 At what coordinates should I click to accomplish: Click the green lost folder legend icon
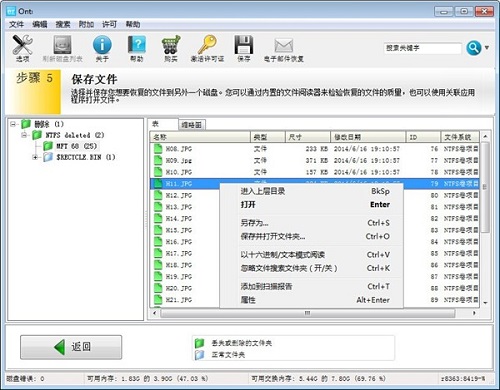pyautogui.click(x=199, y=343)
